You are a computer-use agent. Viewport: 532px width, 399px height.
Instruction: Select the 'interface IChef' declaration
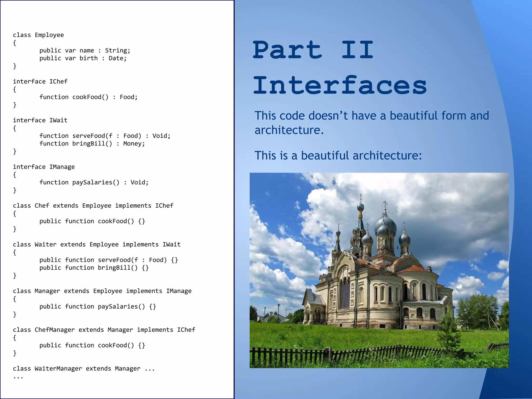(x=40, y=82)
